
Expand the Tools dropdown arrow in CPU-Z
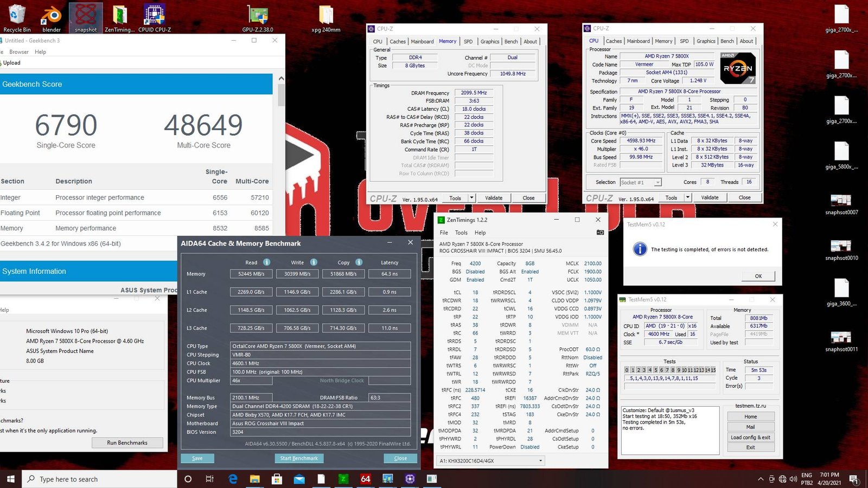tap(471, 197)
